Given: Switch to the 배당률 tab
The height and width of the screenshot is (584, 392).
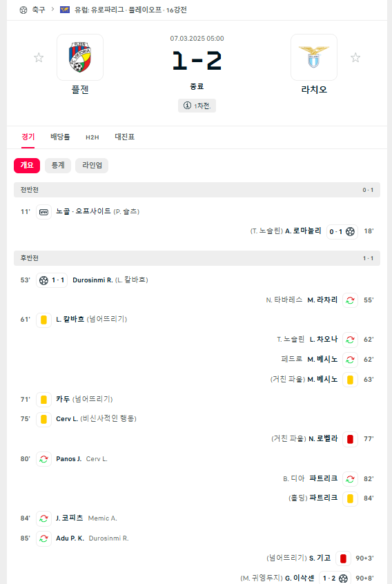Looking at the screenshot, I should coord(60,137).
